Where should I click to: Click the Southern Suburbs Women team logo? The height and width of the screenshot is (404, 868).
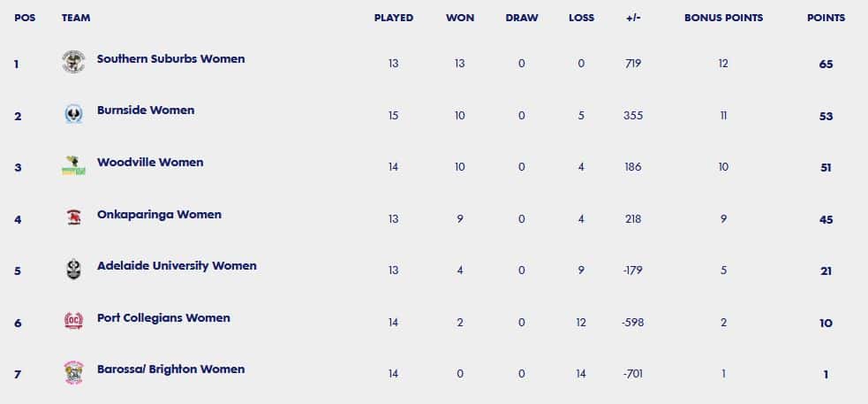point(73,61)
